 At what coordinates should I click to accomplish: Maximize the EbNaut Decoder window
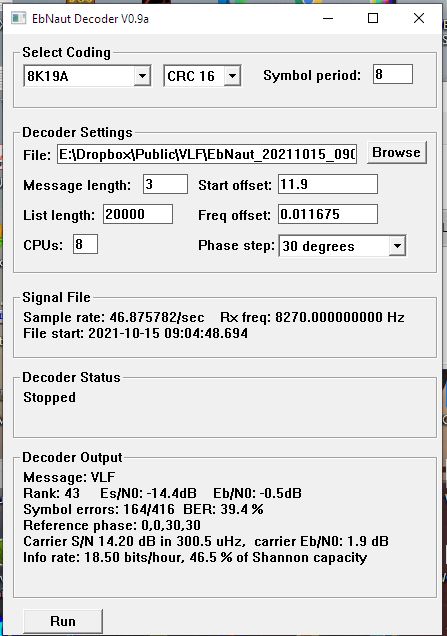(373, 18)
